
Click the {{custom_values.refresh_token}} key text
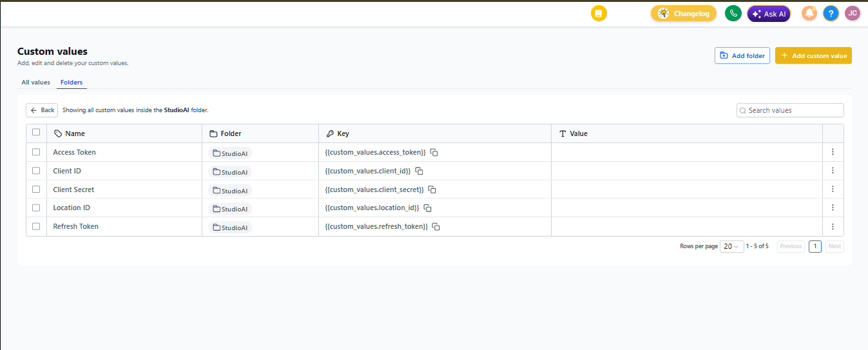(376, 226)
